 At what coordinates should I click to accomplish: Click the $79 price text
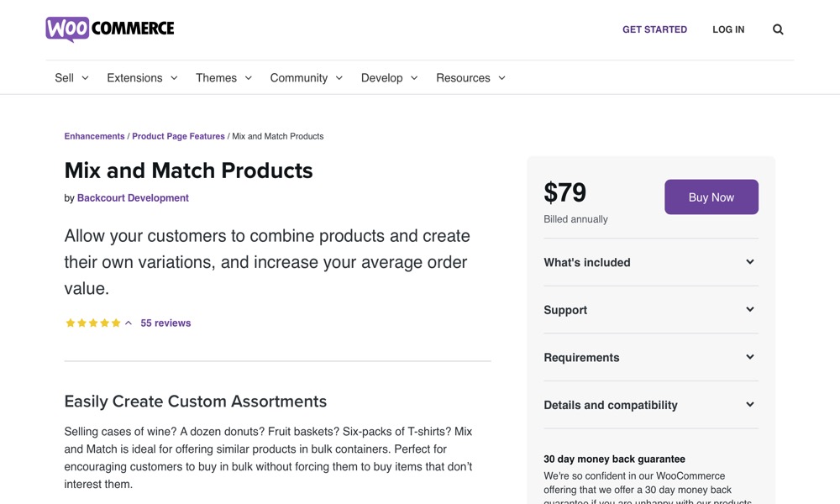(564, 192)
